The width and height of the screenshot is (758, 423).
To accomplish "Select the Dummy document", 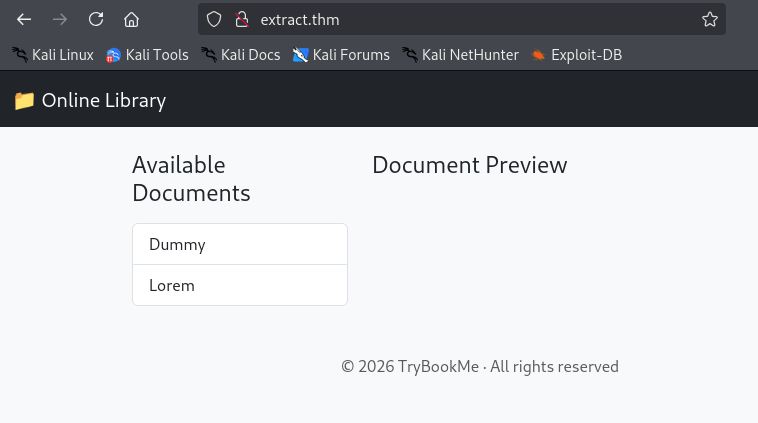I will point(240,244).
